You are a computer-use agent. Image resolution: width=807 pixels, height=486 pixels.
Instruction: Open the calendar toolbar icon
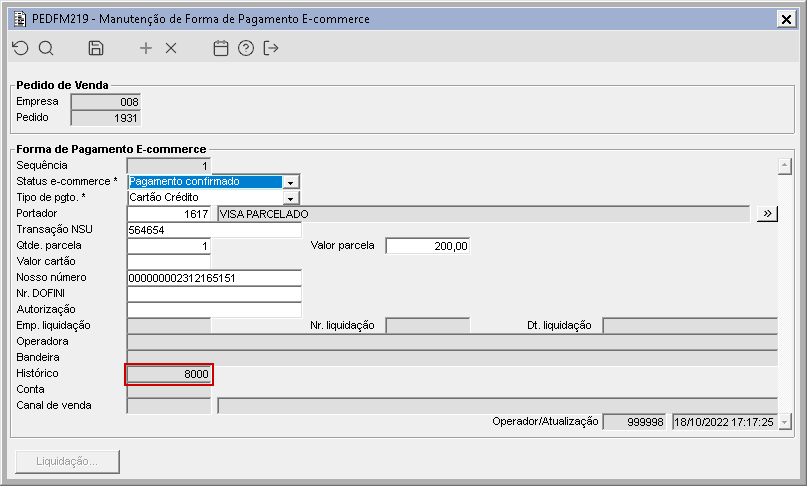pos(221,48)
